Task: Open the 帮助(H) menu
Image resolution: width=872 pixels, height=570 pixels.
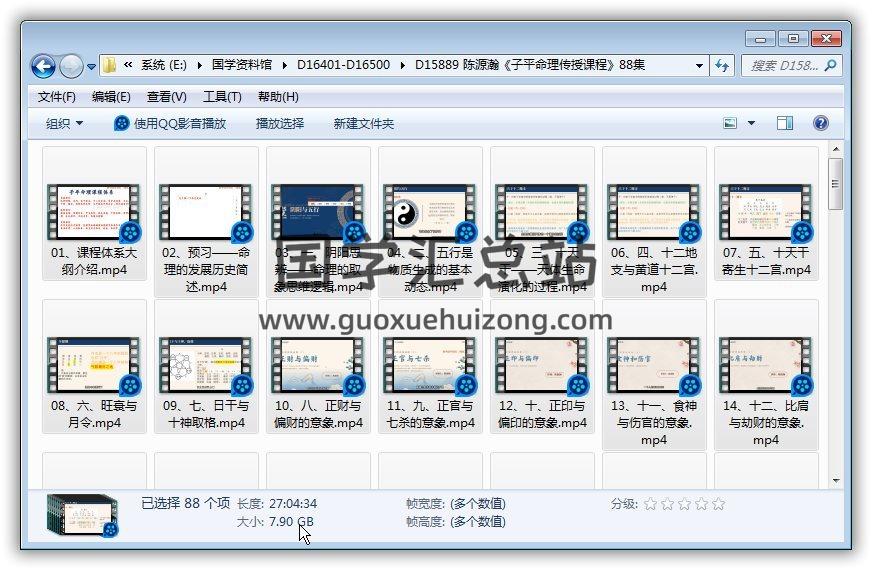Action: click(x=278, y=97)
